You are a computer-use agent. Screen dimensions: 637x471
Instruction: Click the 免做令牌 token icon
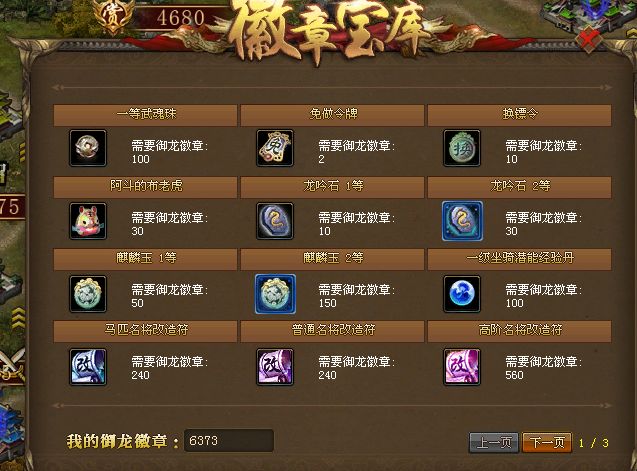tap(275, 148)
